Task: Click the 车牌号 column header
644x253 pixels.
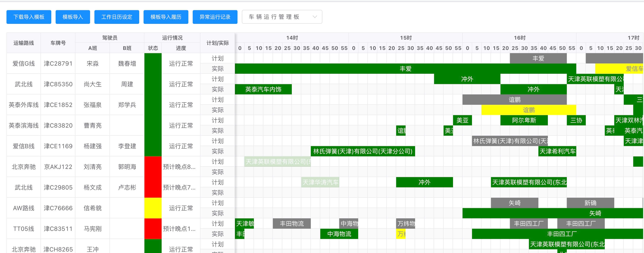Action: click(x=58, y=43)
